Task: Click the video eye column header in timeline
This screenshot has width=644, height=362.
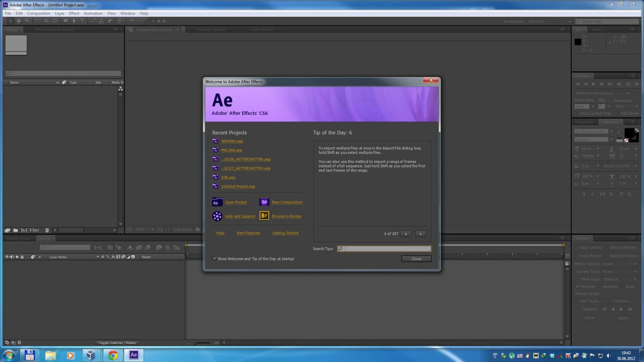Action: point(7,257)
